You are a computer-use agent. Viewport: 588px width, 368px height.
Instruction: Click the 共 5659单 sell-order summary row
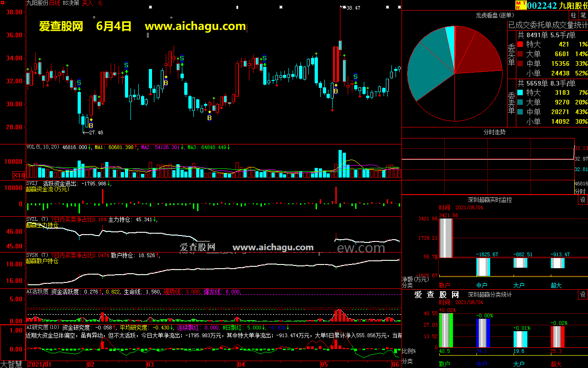[547, 83]
